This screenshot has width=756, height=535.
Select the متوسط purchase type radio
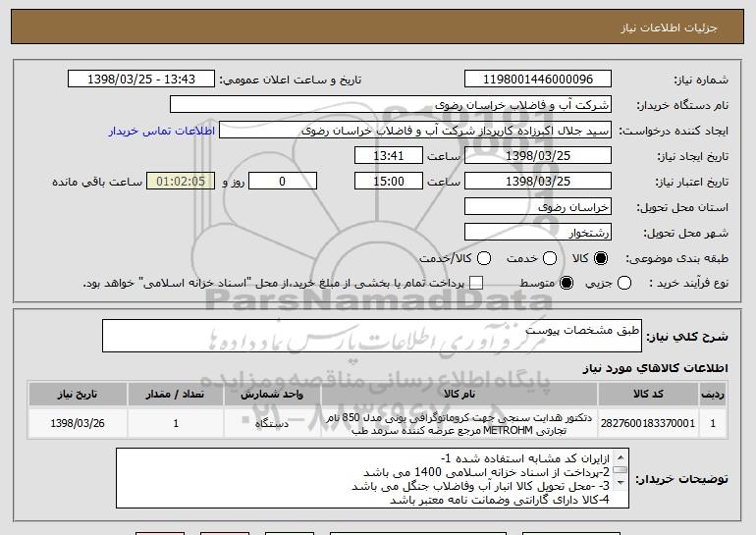pyautogui.click(x=567, y=283)
